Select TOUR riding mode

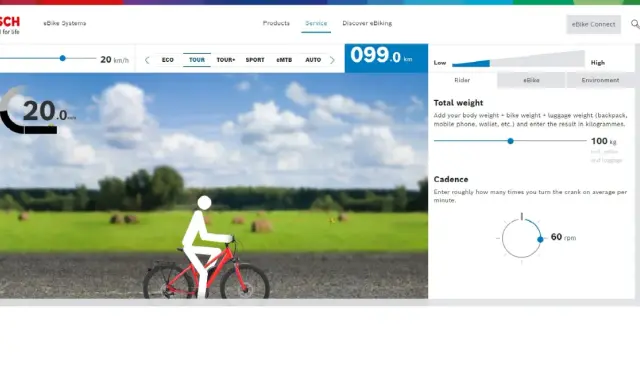click(x=197, y=60)
